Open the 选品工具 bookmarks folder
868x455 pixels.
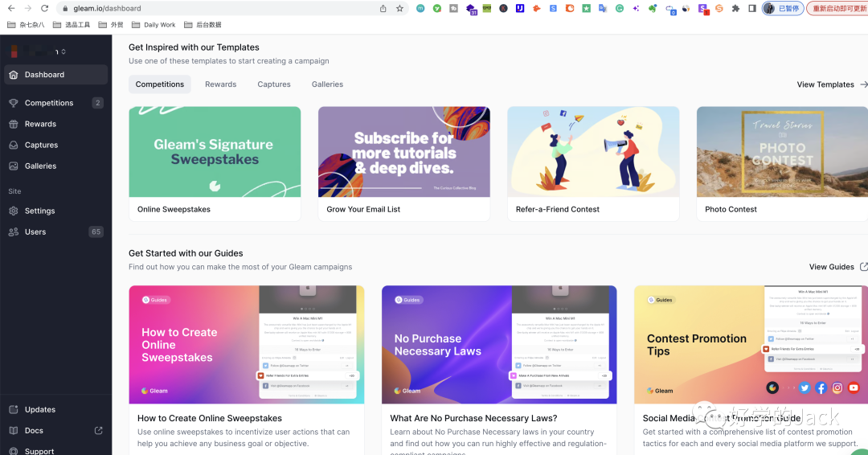point(72,24)
